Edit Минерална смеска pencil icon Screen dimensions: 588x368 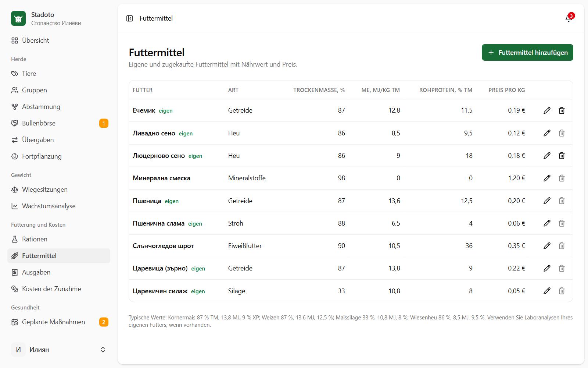click(547, 178)
